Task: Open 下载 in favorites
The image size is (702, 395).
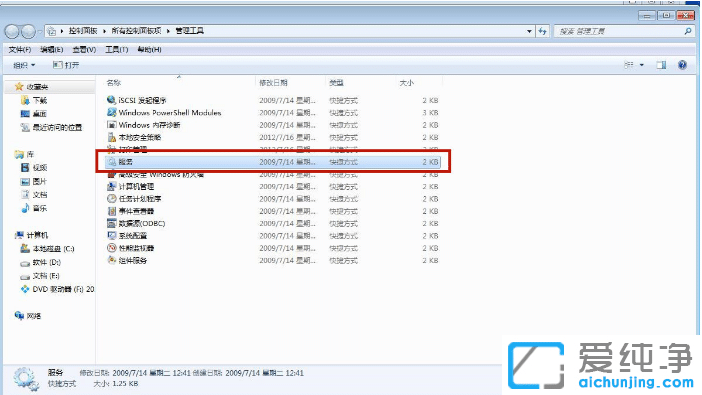Action: 34,100
